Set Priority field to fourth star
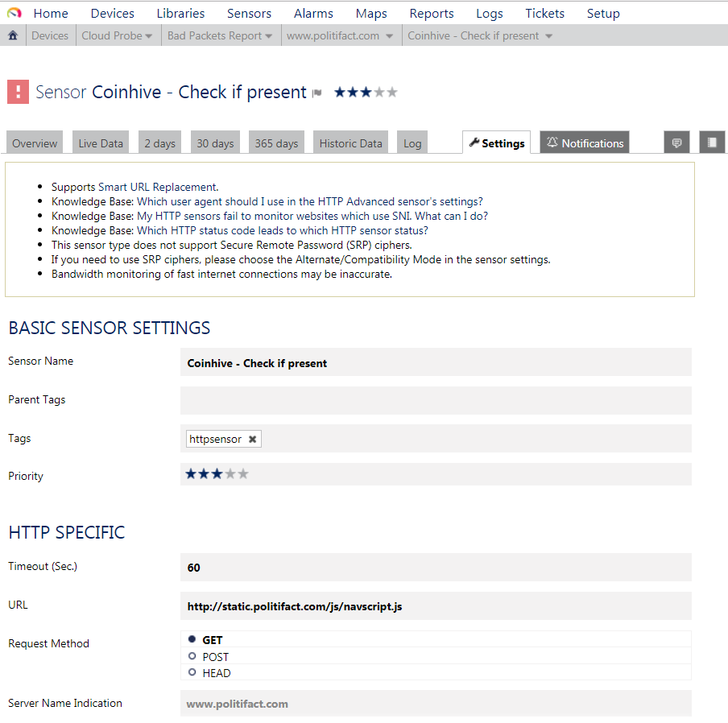728x723 pixels. pyautogui.click(x=230, y=473)
